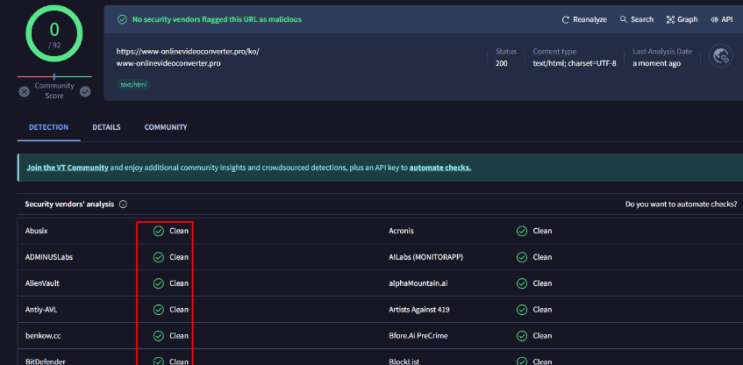743x365 pixels.
Task: Follow the Join the VT Community link
Action: click(x=67, y=167)
